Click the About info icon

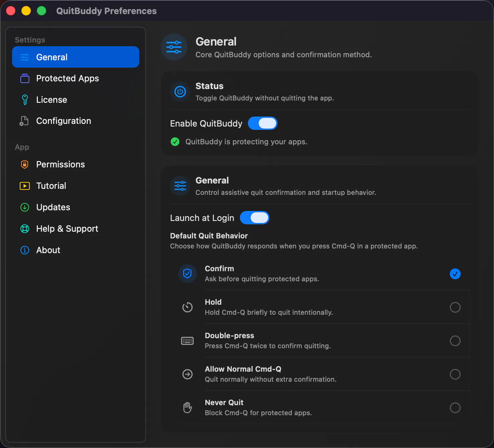(25, 250)
